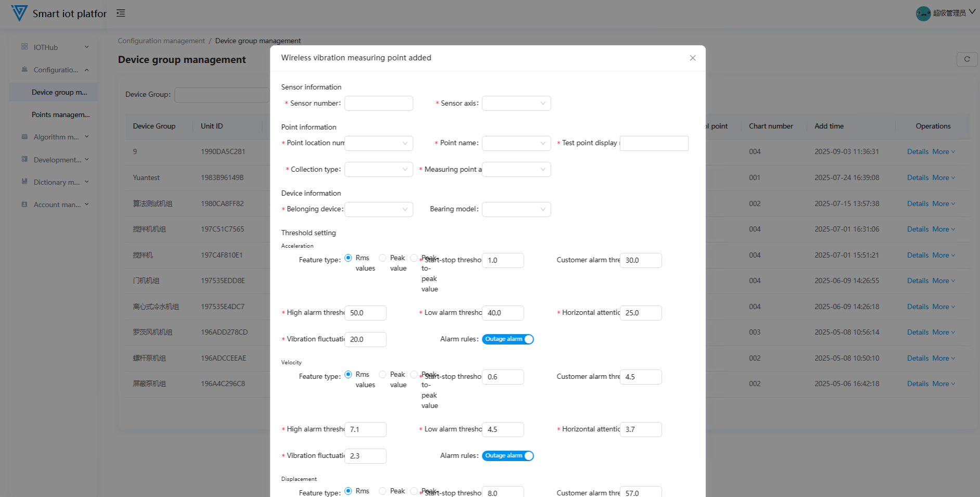Viewport: 980px width, 497px height.
Task: Expand the Bearing model dropdown
Action: [516, 209]
